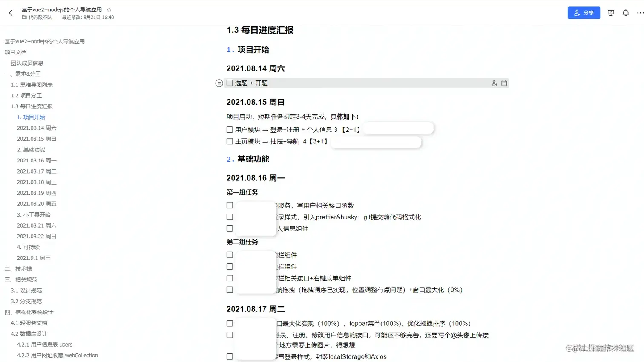Tick the localStorage和Axios task checkbox

[230, 356]
